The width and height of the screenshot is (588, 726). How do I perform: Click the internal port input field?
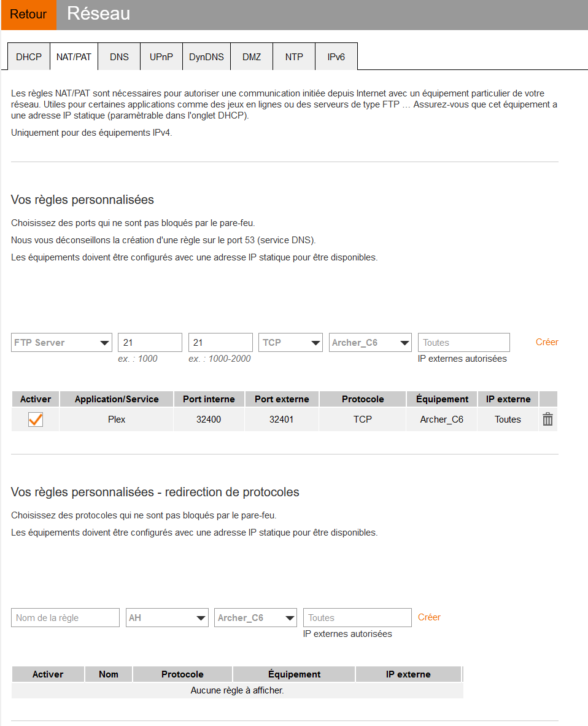click(150, 343)
